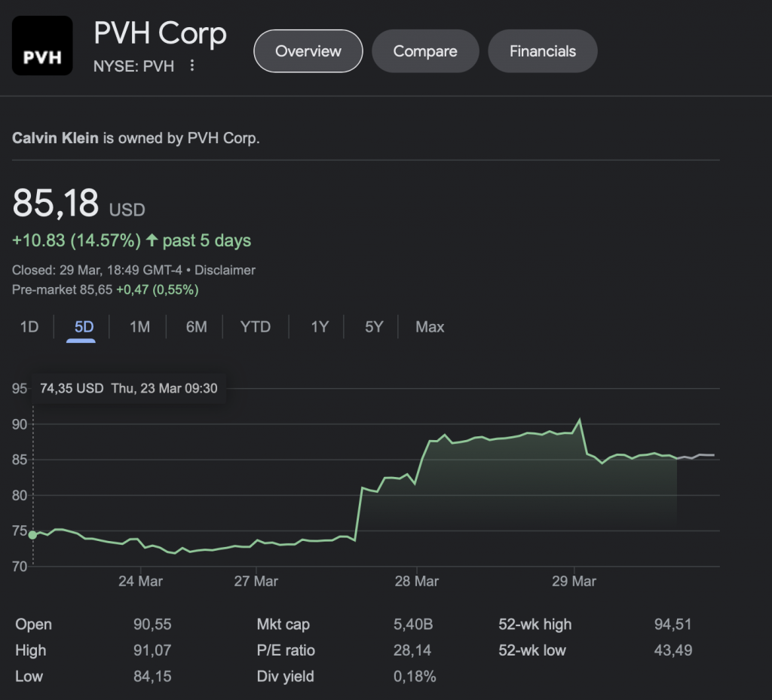
Task: Click the green up arrow price indicator
Action: 152,241
